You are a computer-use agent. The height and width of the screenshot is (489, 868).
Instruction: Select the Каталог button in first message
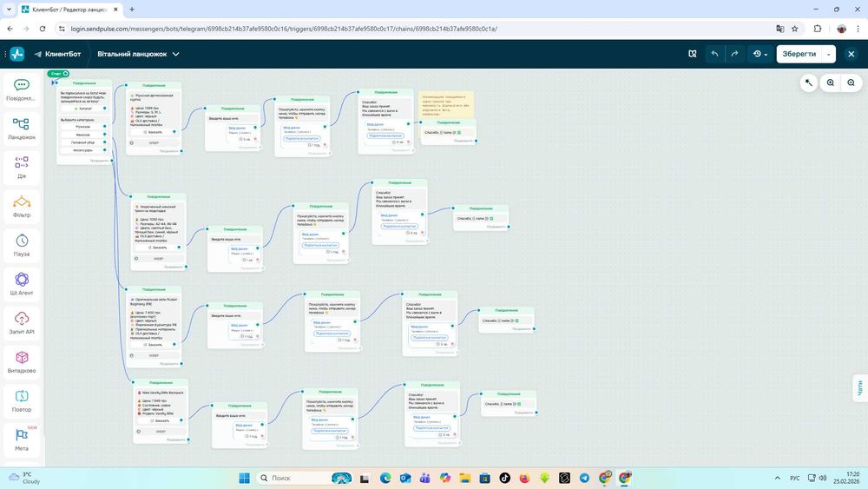click(x=84, y=109)
